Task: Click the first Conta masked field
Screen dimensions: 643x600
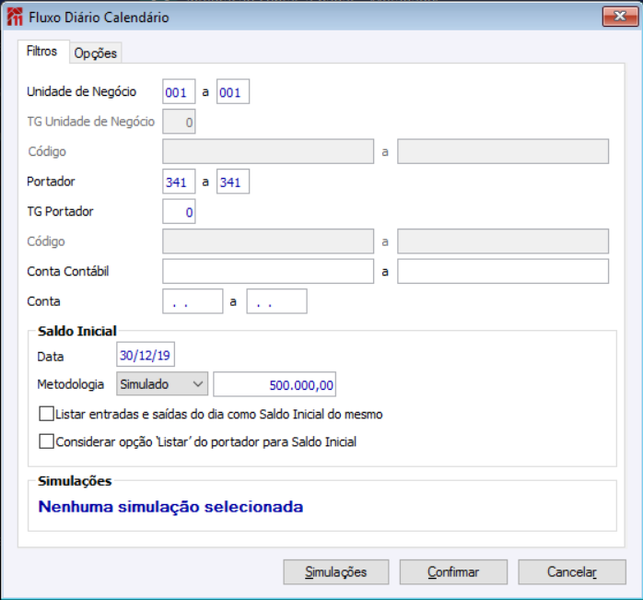Action: (x=193, y=301)
